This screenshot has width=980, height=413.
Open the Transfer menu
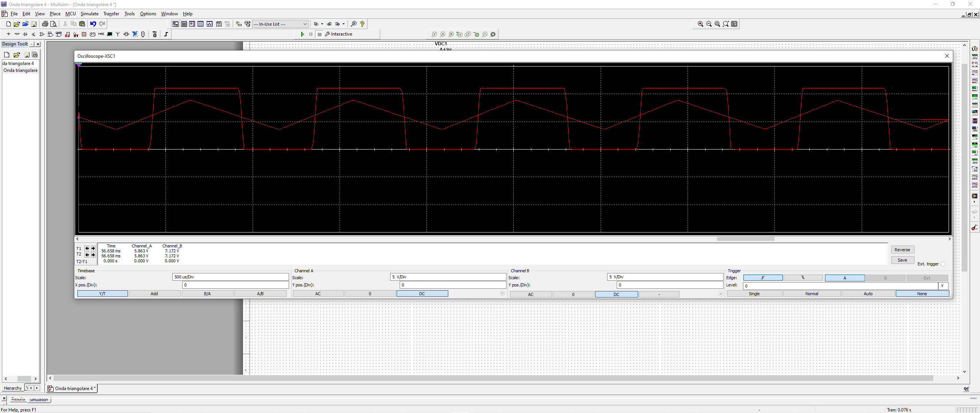coord(111,14)
